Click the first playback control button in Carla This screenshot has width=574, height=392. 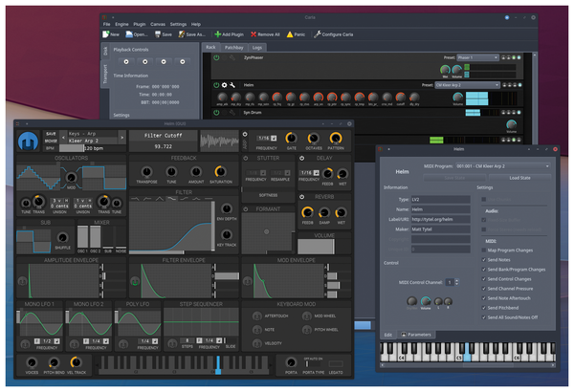tap(126, 61)
